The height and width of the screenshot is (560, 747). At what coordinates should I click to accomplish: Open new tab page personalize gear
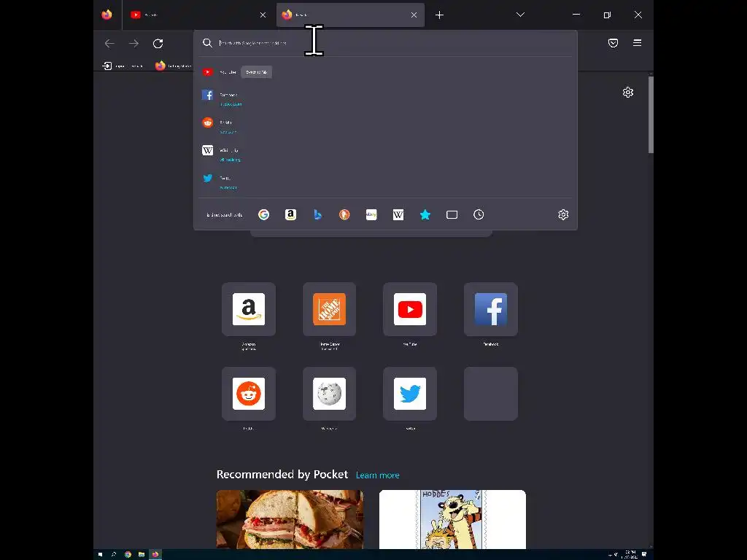(x=628, y=93)
